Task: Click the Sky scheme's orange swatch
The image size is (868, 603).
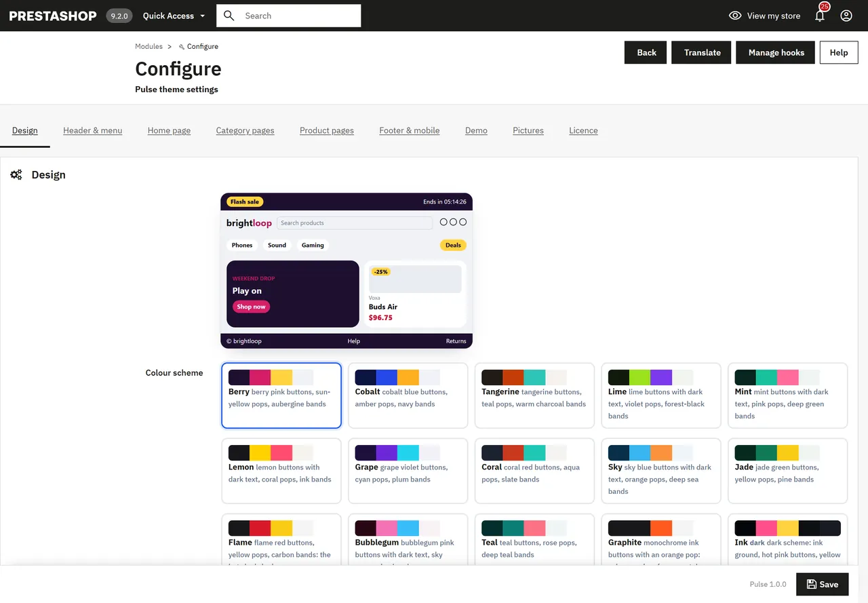Action: pyautogui.click(x=661, y=453)
